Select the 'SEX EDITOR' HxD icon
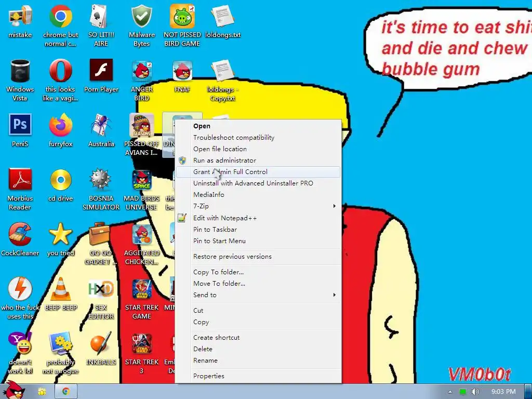The height and width of the screenshot is (399, 532). pos(101,289)
